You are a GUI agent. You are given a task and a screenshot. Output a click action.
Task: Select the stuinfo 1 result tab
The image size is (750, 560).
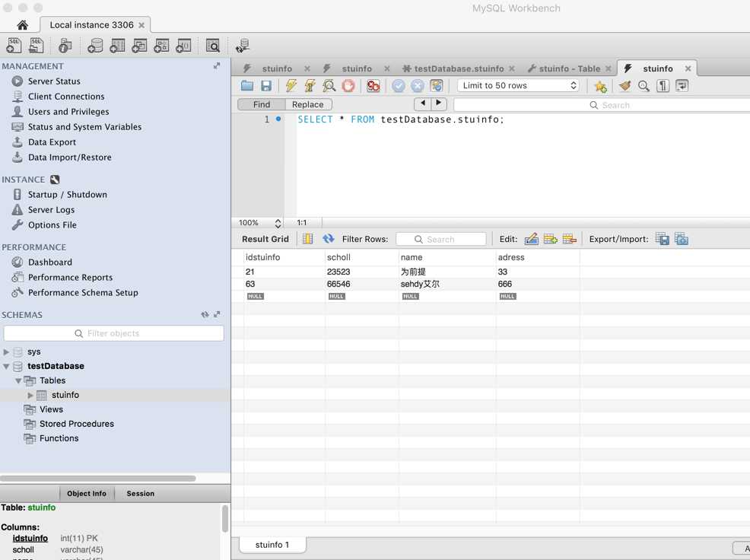click(272, 545)
